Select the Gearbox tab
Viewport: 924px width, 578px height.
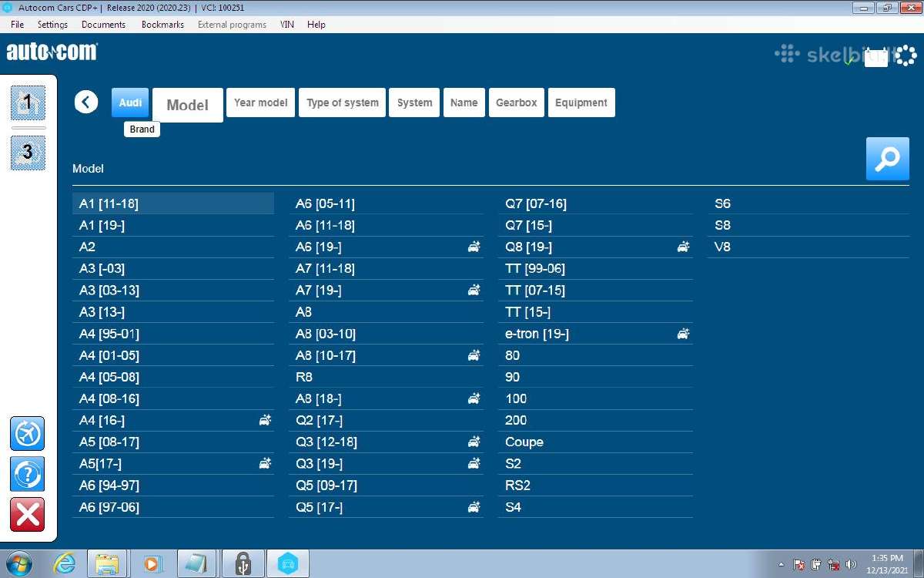click(x=516, y=102)
